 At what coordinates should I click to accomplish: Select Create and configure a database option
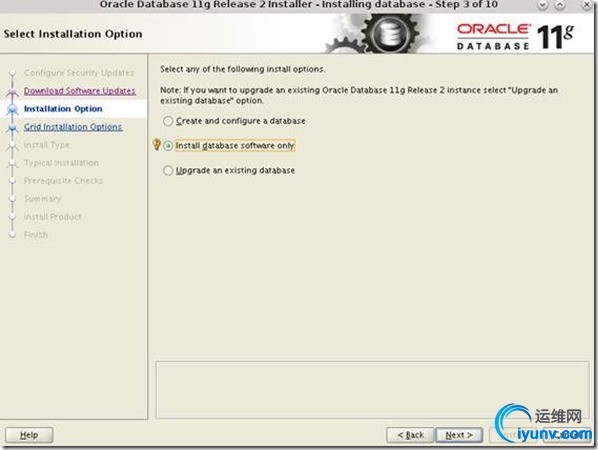(x=234, y=121)
